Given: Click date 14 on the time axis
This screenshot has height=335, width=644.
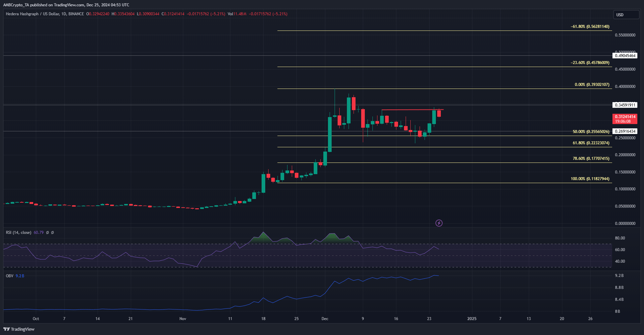Looking at the screenshot, I should pos(98,319).
